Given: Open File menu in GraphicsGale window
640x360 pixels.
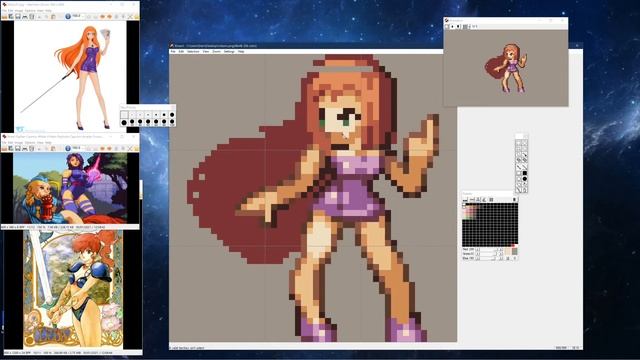Looking at the screenshot, I should (173, 52).
